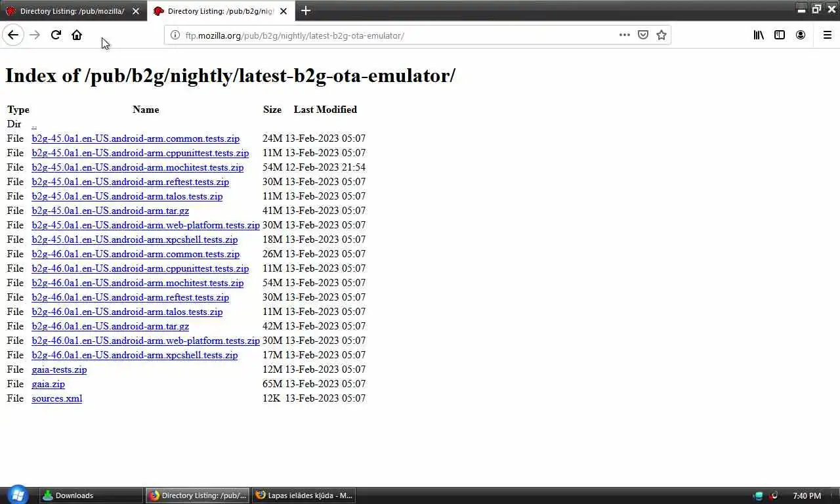Download b2g-46.0a1 cppunittest.tests.zip
The image size is (840, 504).
[x=140, y=268]
